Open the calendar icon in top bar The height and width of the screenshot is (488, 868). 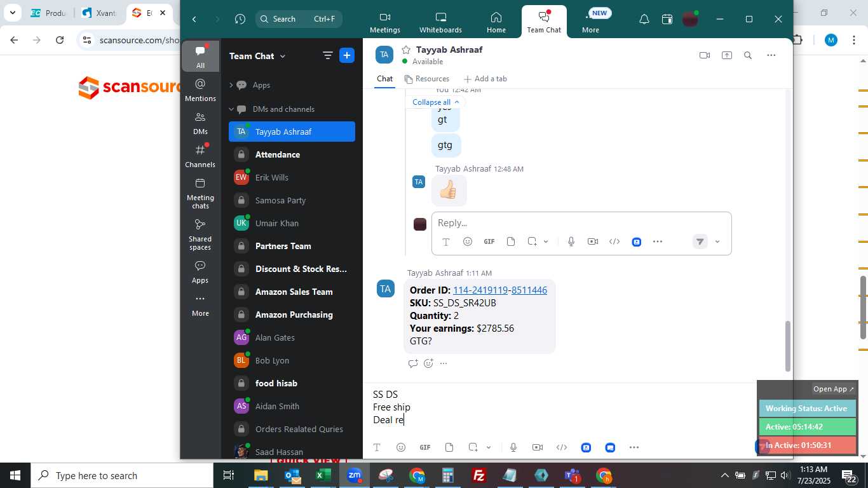(667, 19)
